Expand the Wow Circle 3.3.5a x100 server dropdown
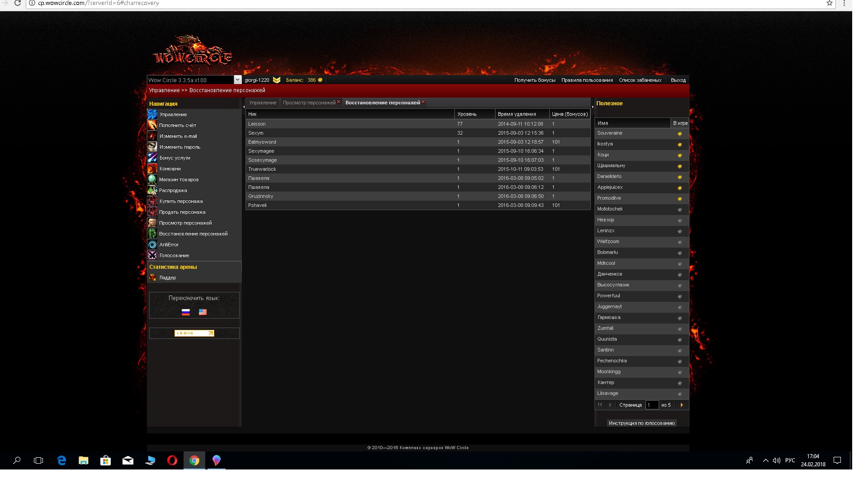Screen dimensions: 868x488 coord(237,80)
